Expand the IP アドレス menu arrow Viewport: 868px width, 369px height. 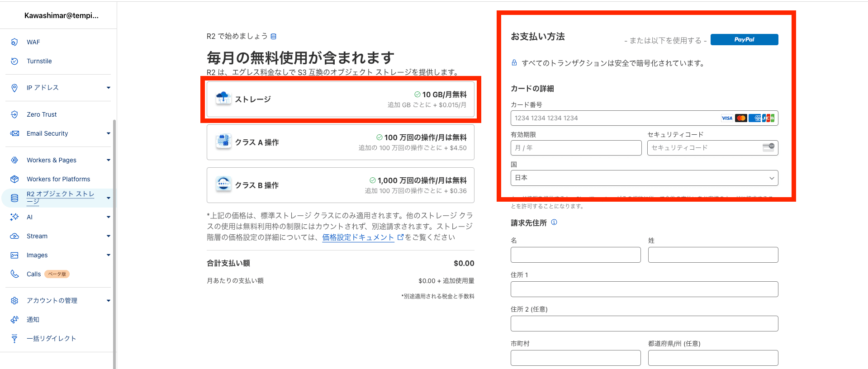[108, 88]
